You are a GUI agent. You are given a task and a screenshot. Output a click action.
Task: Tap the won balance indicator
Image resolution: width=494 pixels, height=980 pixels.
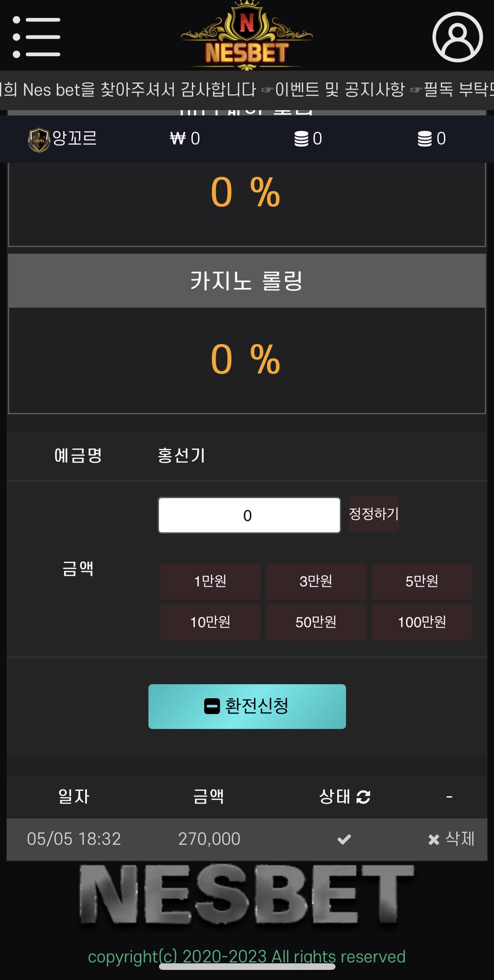185,139
